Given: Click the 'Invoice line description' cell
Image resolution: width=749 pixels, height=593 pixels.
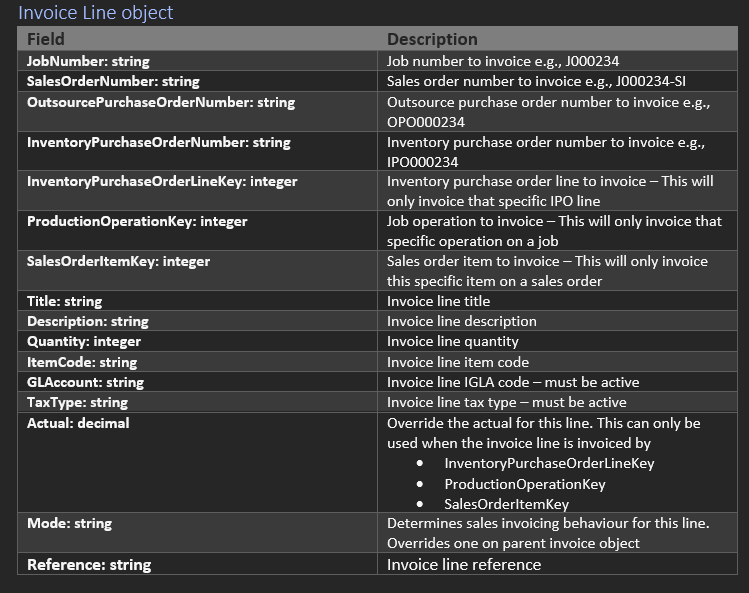Looking at the screenshot, I should 557,321.
